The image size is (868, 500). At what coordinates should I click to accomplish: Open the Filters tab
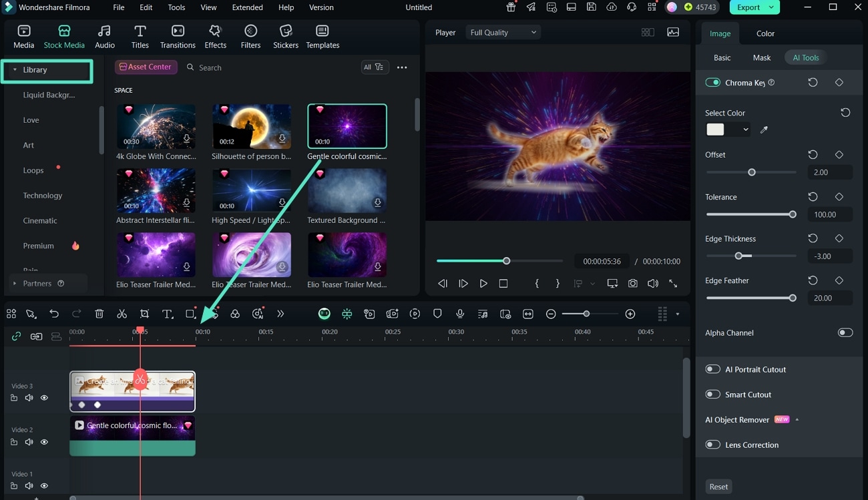[250, 37]
